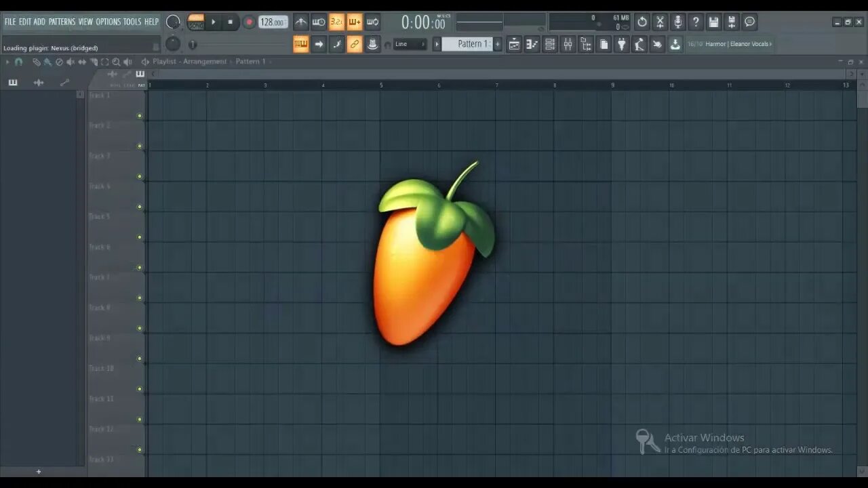This screenshot has height=488, width=868.
Task: Open the Plugin picker plug icon
Action: 621,44
